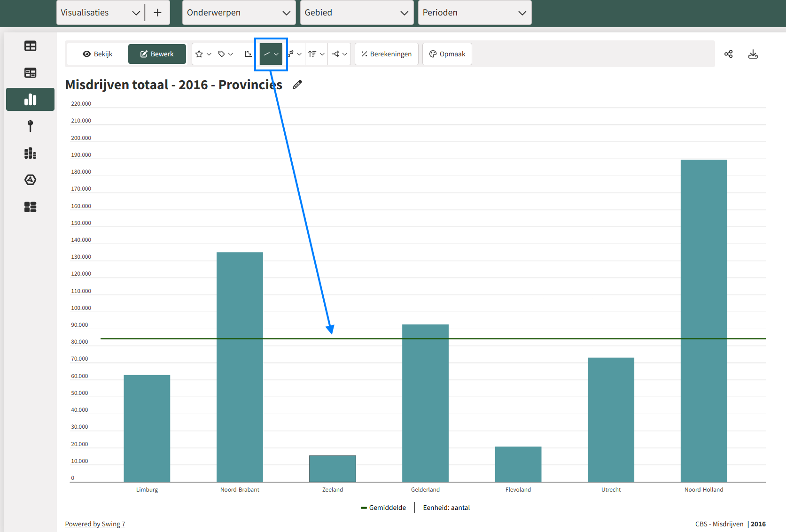The width and height of the screenshot is (786, 532).
Task: Select the Flevoland bar
Action: (518, 464)
